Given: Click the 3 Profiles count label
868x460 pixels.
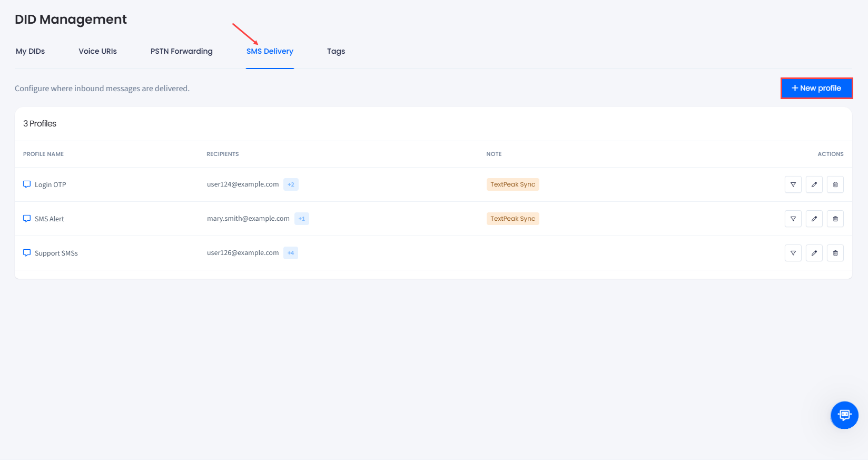Looking at the screenshot, I should pyautogui.click(x=40, y=123).
